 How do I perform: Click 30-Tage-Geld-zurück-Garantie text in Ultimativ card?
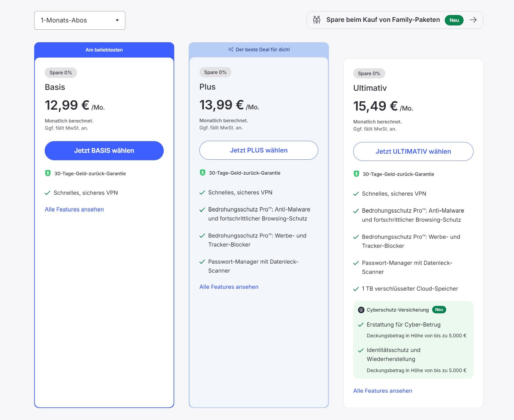399,174
